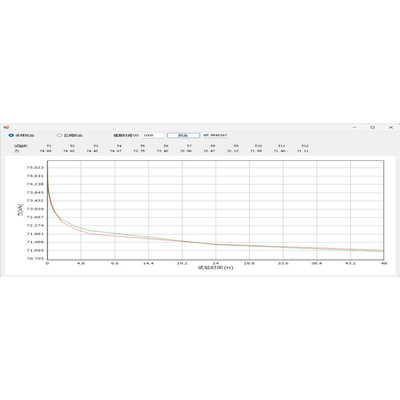
Task: Click the T12 column header
Action: [x=305, y=146]
